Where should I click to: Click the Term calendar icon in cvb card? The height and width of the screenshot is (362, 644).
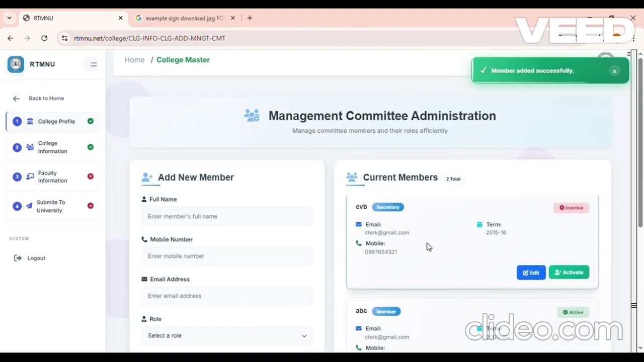coord(479,224)
